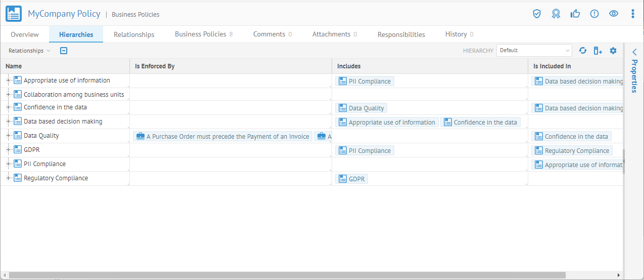Open hierarchy settings gear icon
Viewport: 644px width, 280px height.
point(613,51)
